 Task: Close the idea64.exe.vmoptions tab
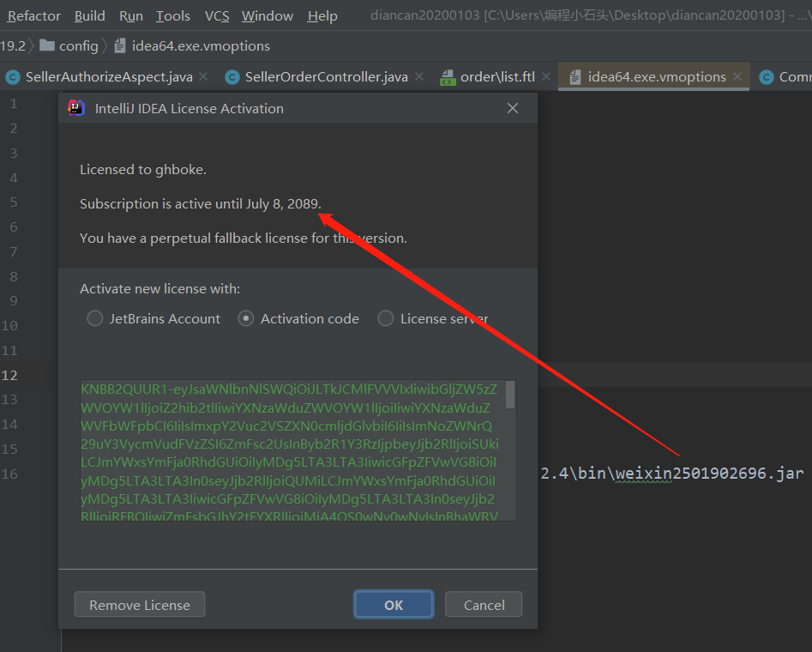coord(737,76)
